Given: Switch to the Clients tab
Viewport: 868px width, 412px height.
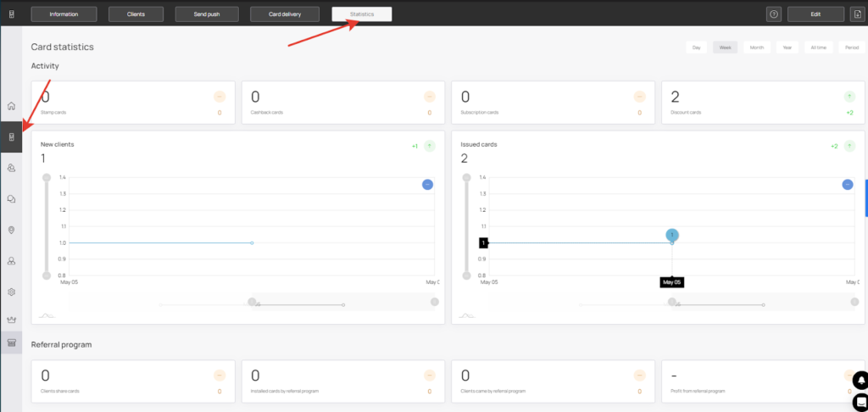Looking at the screenshot, I should coord(136,14).
